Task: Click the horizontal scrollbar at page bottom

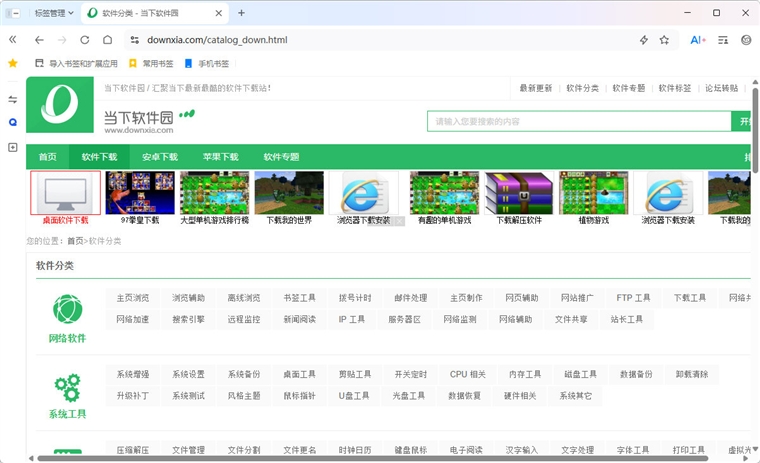Action: [372, 458]
